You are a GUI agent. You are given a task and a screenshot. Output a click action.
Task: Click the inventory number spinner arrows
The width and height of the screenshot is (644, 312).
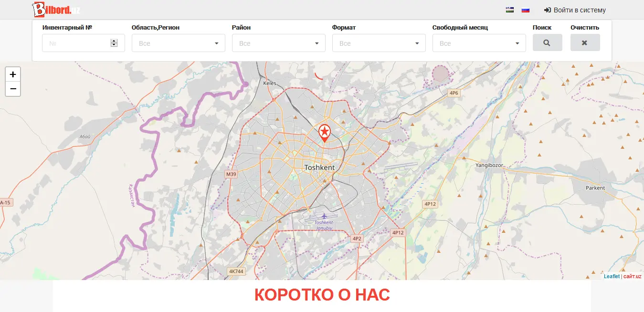point(114,43)
